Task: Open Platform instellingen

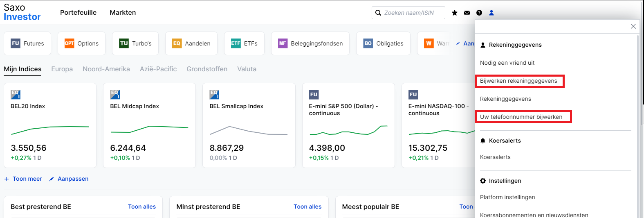Action: (507, 197)
